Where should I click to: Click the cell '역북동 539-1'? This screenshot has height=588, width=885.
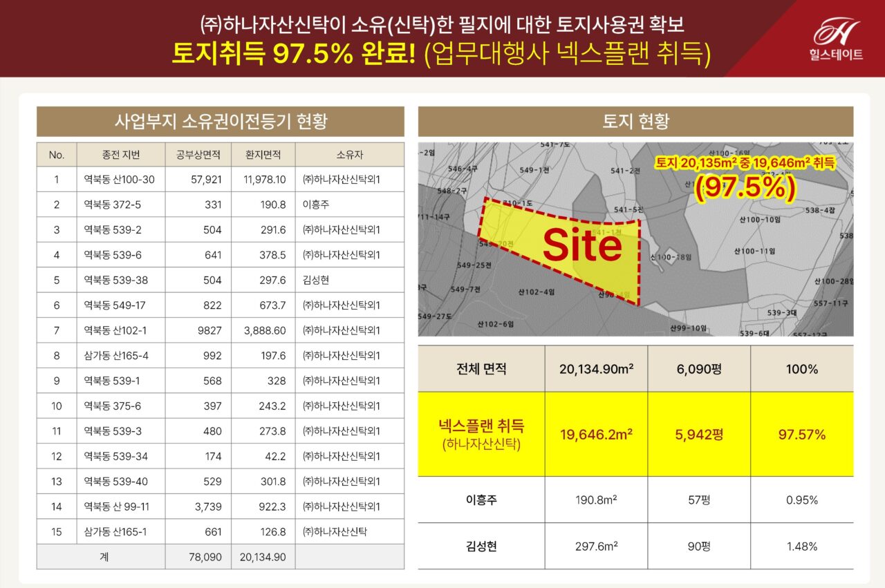pyautogui.click(x=111, y=380)
